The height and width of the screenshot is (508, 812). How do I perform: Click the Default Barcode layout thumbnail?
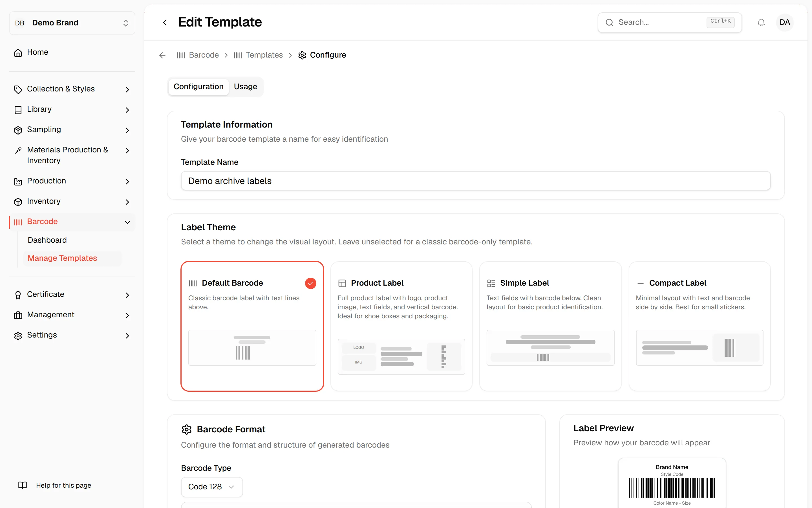point(252,348)
